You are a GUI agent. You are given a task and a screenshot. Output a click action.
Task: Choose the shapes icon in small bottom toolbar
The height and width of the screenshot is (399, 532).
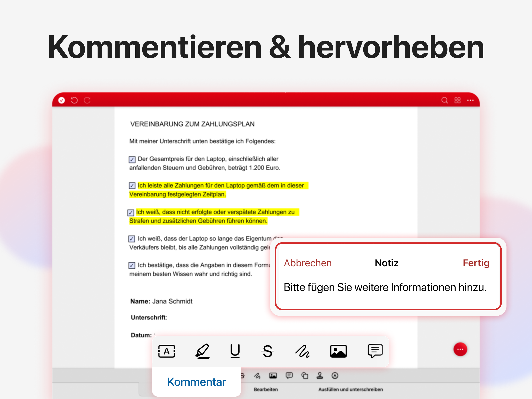(x=305, y=375)
